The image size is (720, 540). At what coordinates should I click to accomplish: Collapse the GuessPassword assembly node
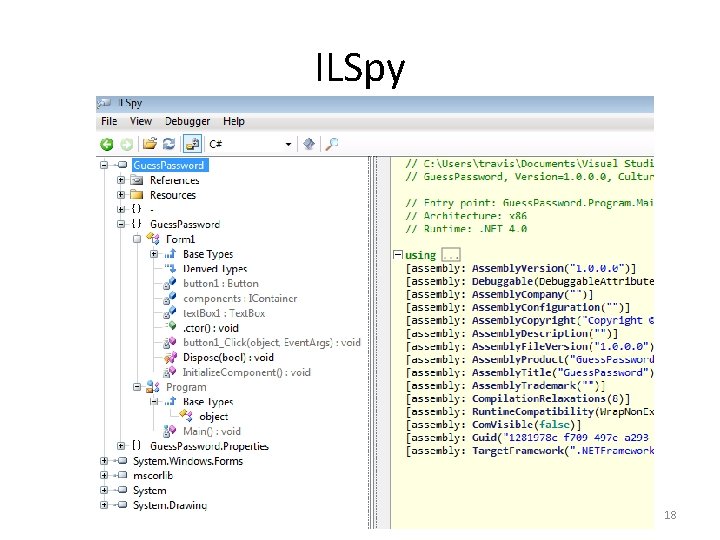pyautogui.click(x=104, y=165)
